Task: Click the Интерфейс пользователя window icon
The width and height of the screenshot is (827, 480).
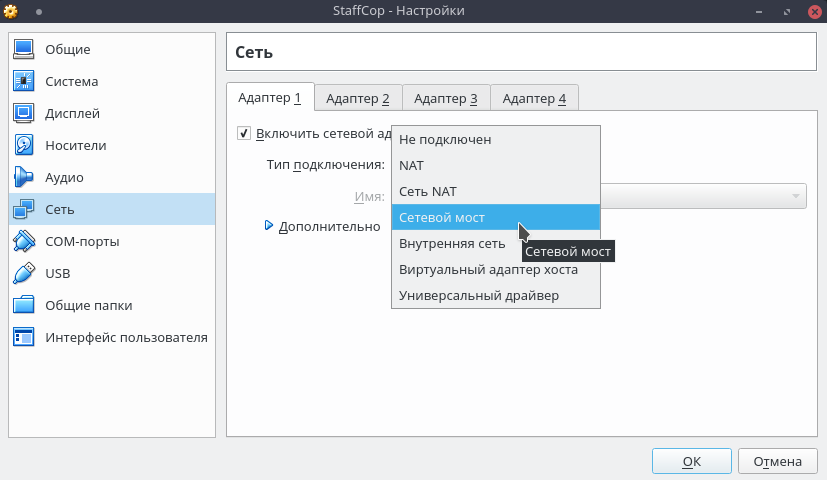Action: click(24, 338)
